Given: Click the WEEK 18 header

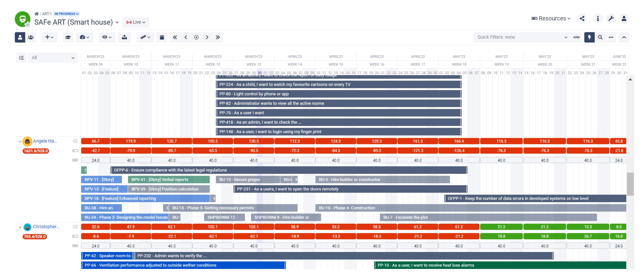Looking at the screenshot, I should pyautogui.click(x=459, y=64).
